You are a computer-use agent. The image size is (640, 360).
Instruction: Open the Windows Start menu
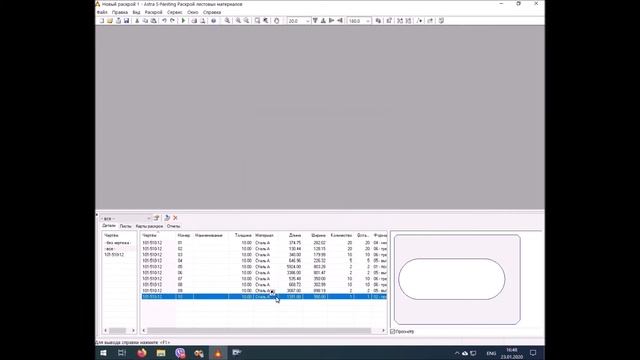pos(103,353)
